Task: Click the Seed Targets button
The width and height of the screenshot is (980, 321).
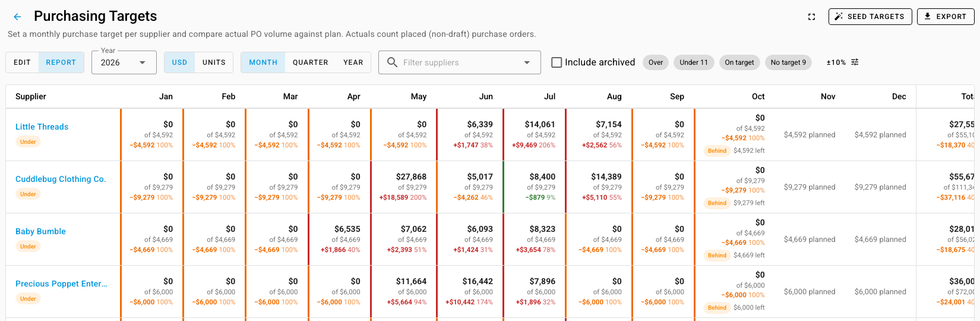Action: tap(869, 17)
